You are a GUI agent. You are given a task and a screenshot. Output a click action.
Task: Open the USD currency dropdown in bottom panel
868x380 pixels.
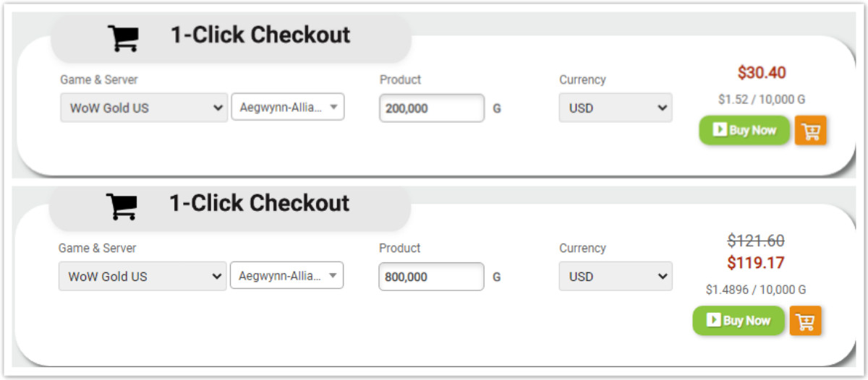pos(616,276)
